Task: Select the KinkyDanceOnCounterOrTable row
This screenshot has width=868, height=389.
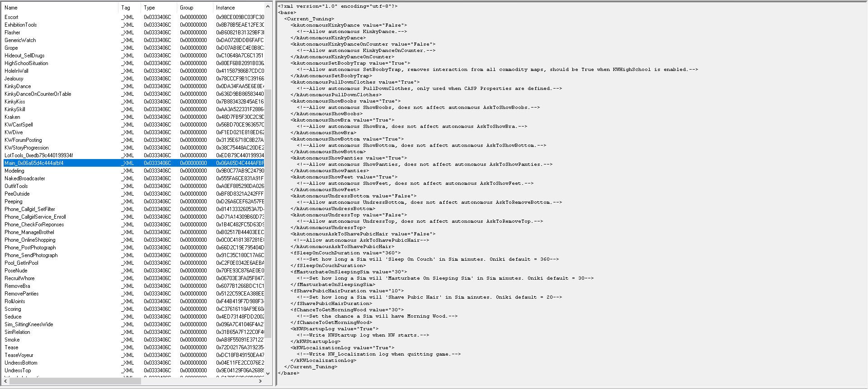Action: [134, 94]
